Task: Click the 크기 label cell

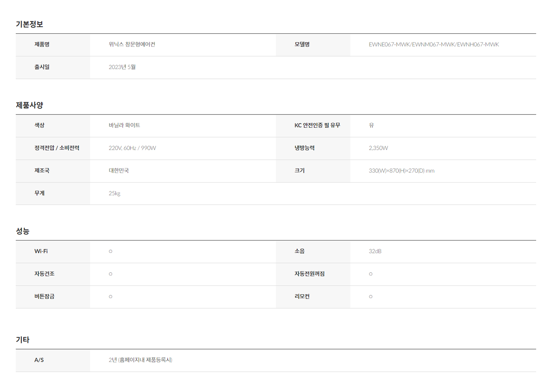Action: [x=313, y=171]
